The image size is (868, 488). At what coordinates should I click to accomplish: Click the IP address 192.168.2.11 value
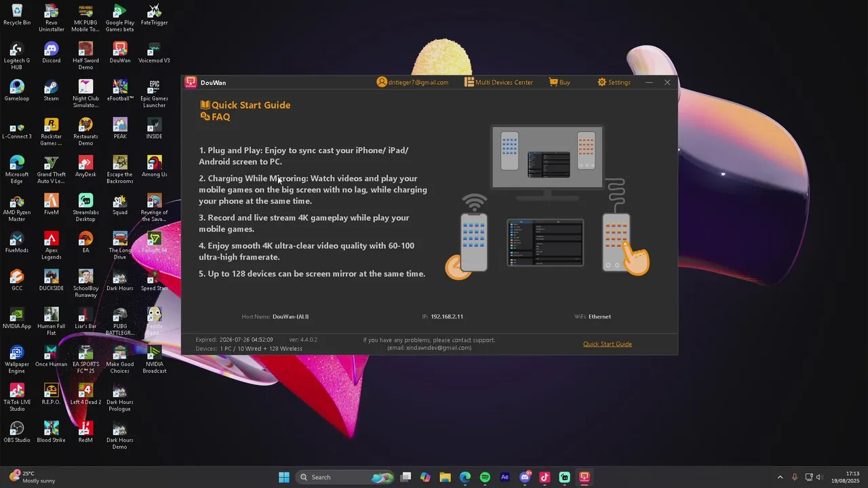click(x=447, y=317)
